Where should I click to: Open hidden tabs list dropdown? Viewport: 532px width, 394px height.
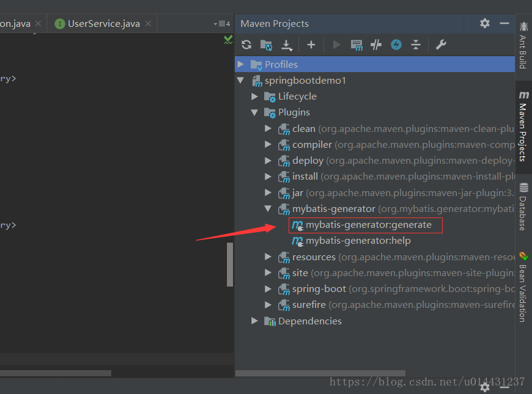click(x=222, y=24)
